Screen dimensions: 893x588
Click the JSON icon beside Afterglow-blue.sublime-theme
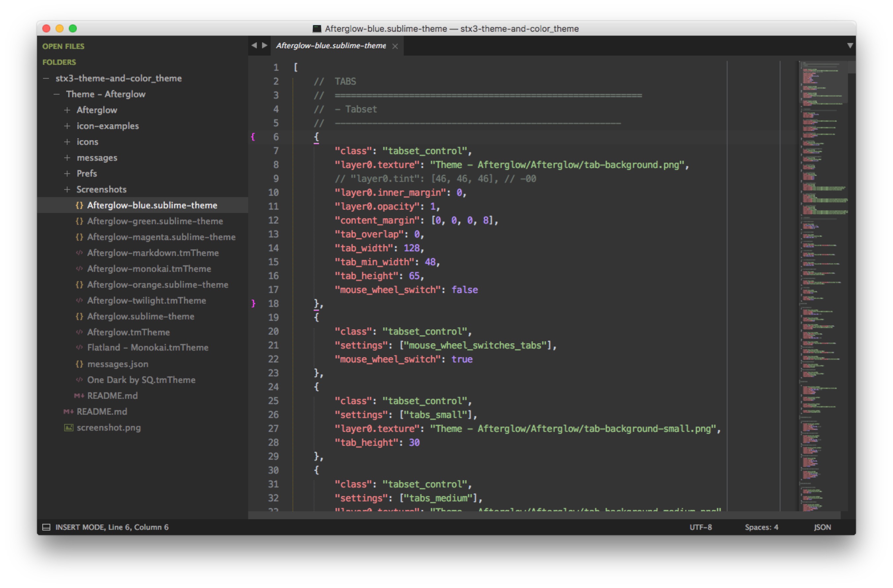click(x=79, y=205)
